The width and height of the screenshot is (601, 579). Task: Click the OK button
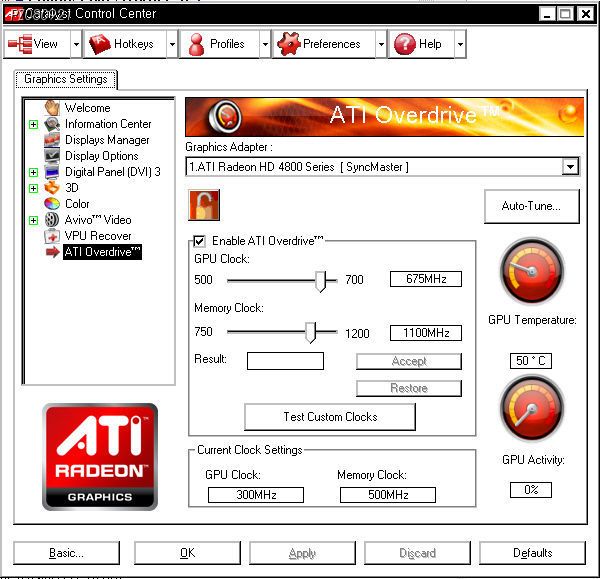point(187,553)
